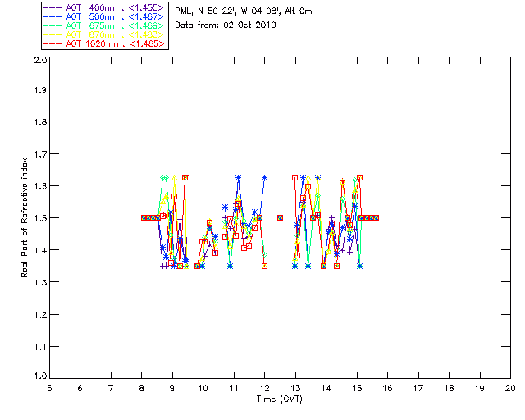The width and height of the screenshot is (525, 420).
Task: Click the AOT 1020nm legend entry
Action: tap(103, 43)
